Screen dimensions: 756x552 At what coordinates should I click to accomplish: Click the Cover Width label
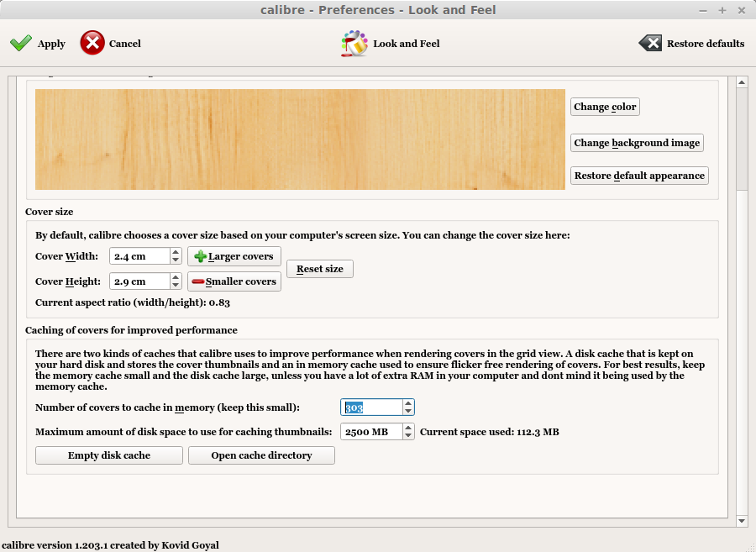pos(66,256)
